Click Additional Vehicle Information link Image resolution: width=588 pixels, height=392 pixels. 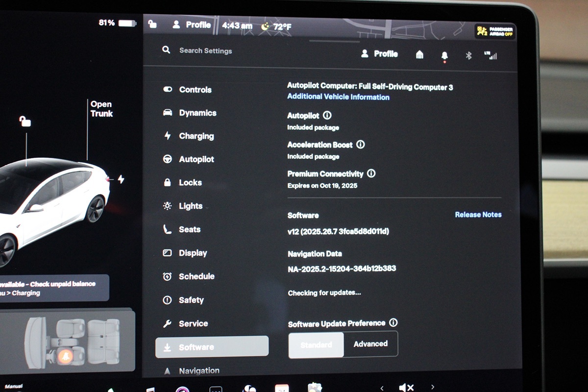pos(338,97)
